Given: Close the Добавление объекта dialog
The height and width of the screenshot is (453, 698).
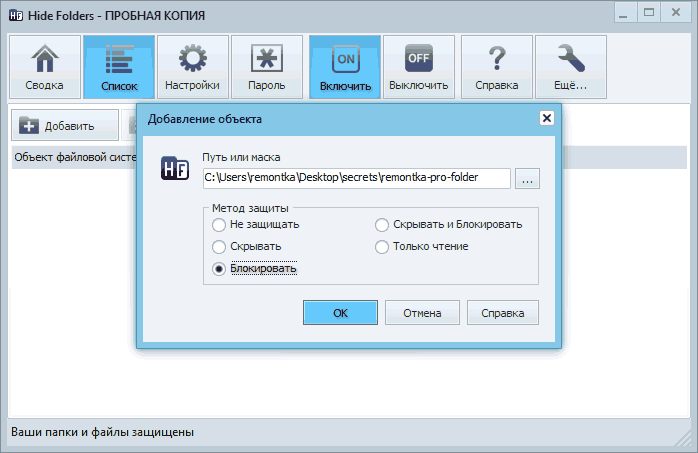Looking at the screenshot, I should (547, 118).
